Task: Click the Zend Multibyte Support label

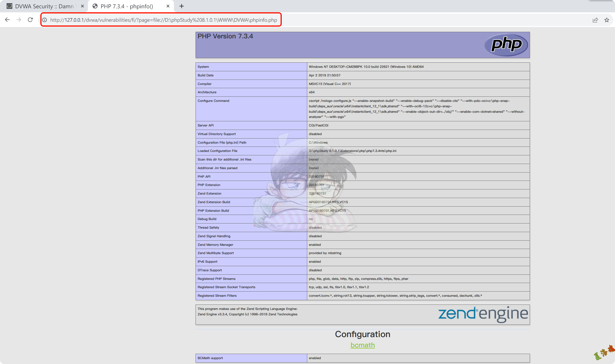Action: [216, 253]
